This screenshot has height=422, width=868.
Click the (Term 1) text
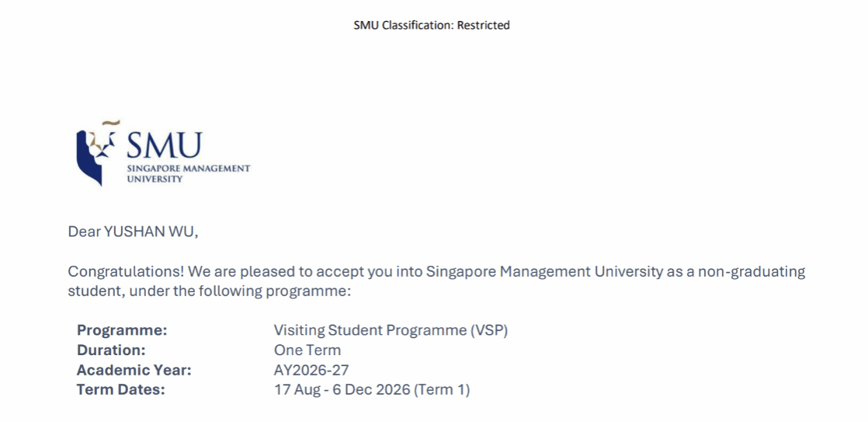pyautogui.click(x=442, y=390)
